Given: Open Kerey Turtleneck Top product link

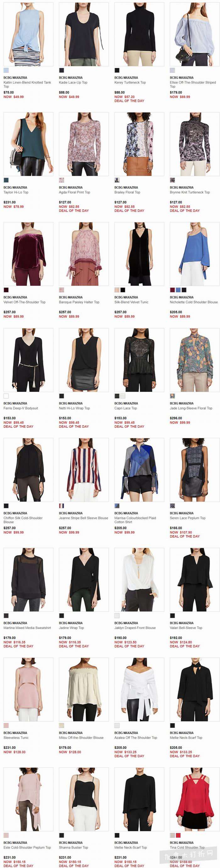Looking at the screenshot, I should [x=130, y=82].
